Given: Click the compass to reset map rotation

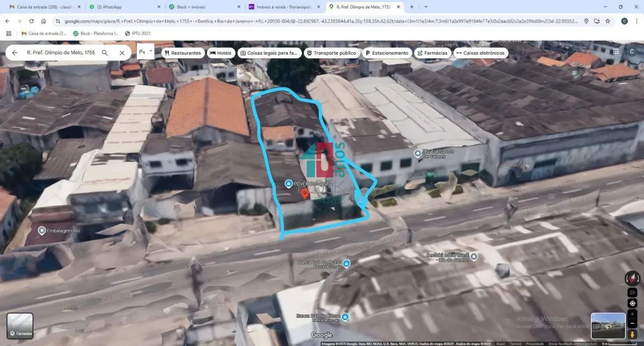Looking at the screenshot, I should pyautogui.click(x=632, y=279).
